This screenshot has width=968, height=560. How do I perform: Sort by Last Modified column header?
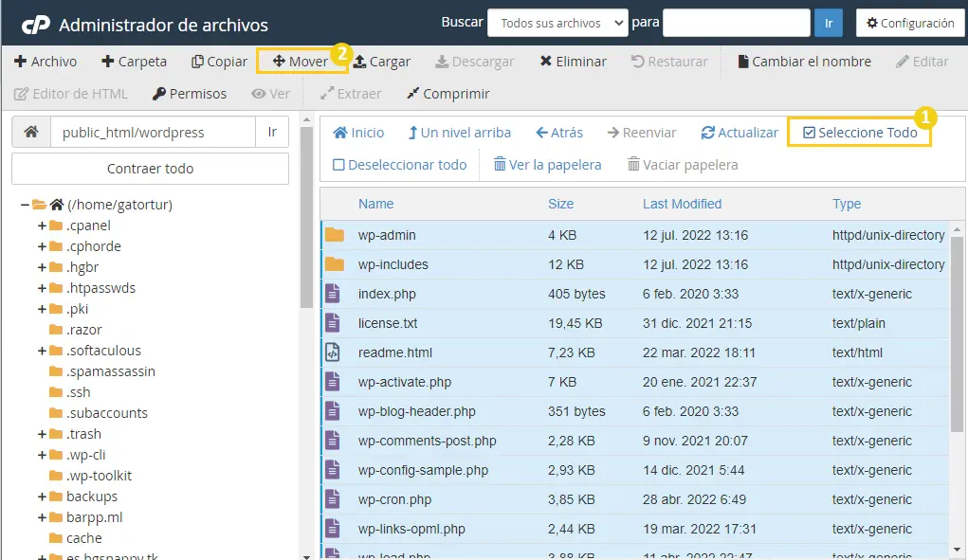coord(683,204)
